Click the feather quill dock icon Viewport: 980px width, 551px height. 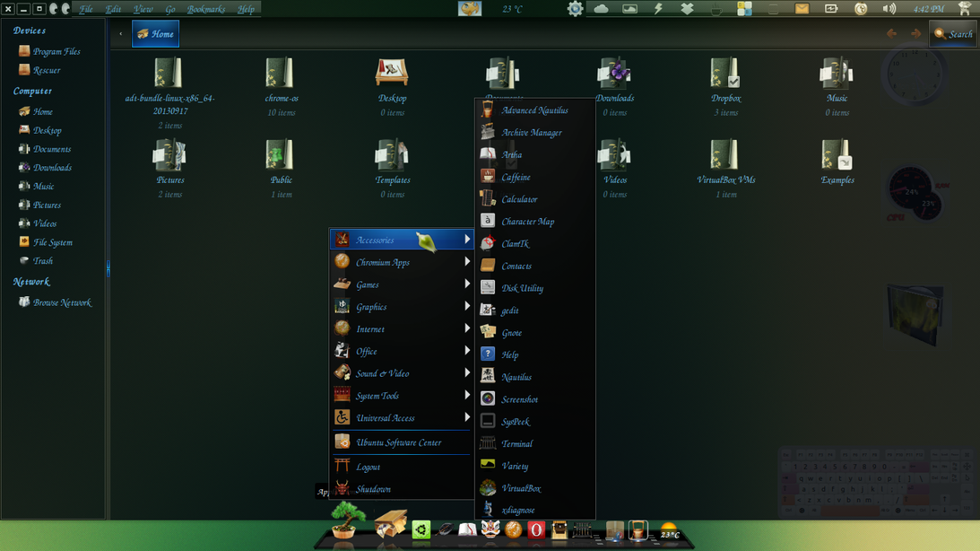[445, 530]
